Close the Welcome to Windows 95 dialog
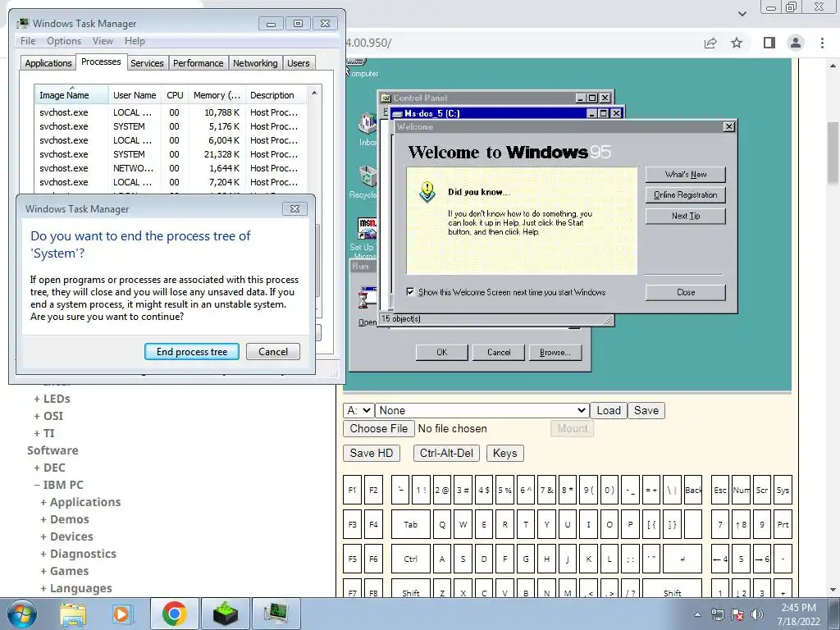 tap(686, 293)
